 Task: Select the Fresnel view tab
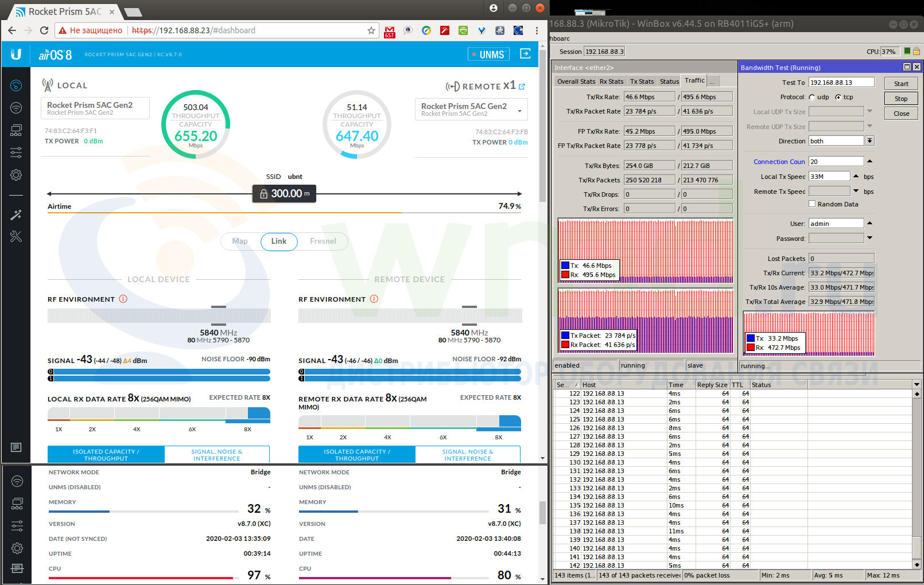pos(323,241)
